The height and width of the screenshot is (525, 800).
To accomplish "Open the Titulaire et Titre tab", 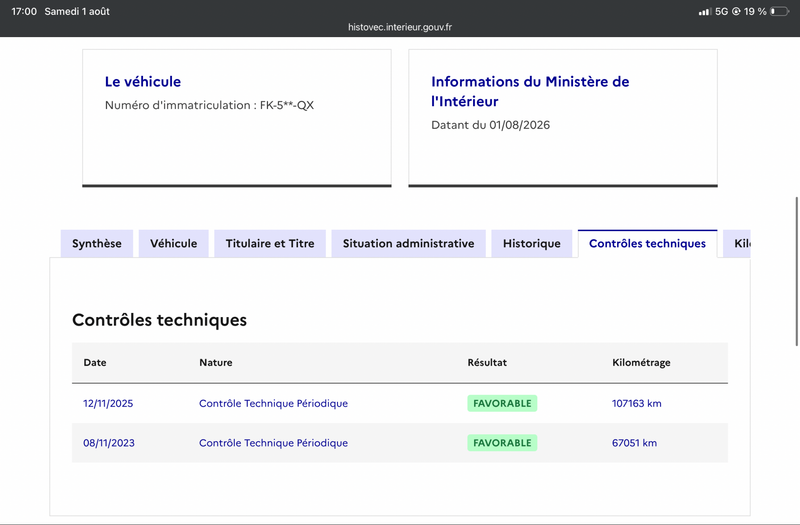I will [270, 244].
